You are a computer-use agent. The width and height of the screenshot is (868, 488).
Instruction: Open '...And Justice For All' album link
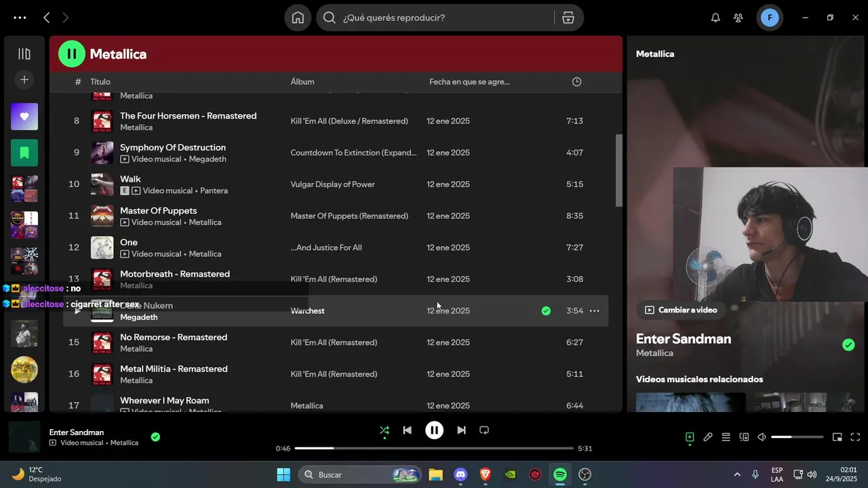(x=326, y=247)
